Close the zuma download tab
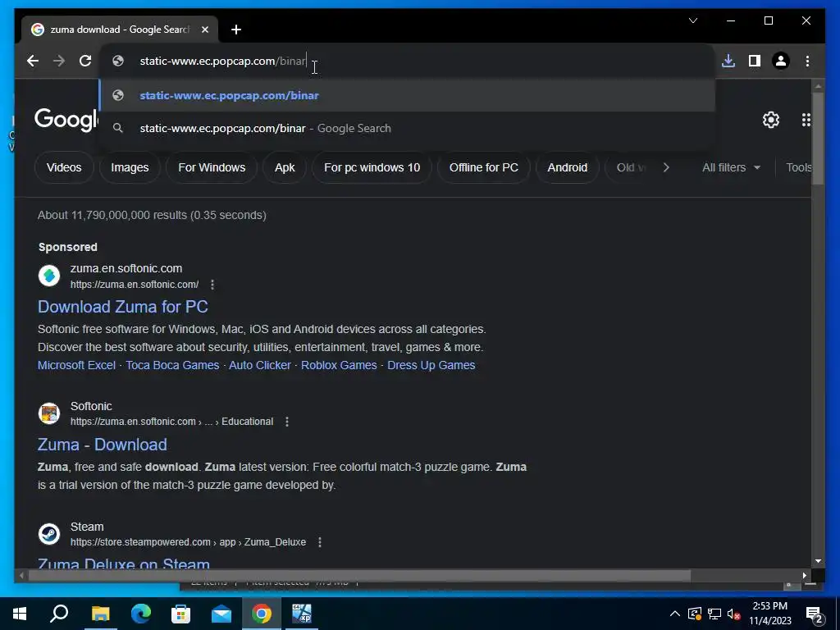 [204, 30]
